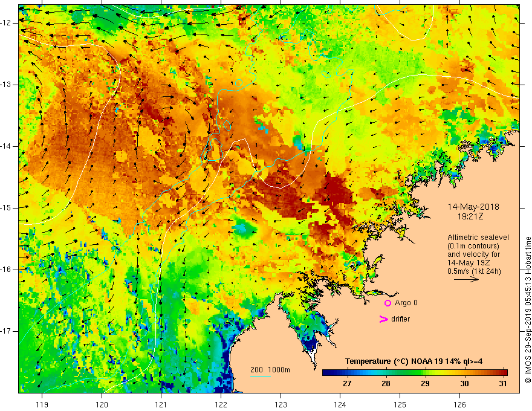This screenshot has height=411, width=532.
Task: Click the longitude axis label 121
Action: (161, 404)
